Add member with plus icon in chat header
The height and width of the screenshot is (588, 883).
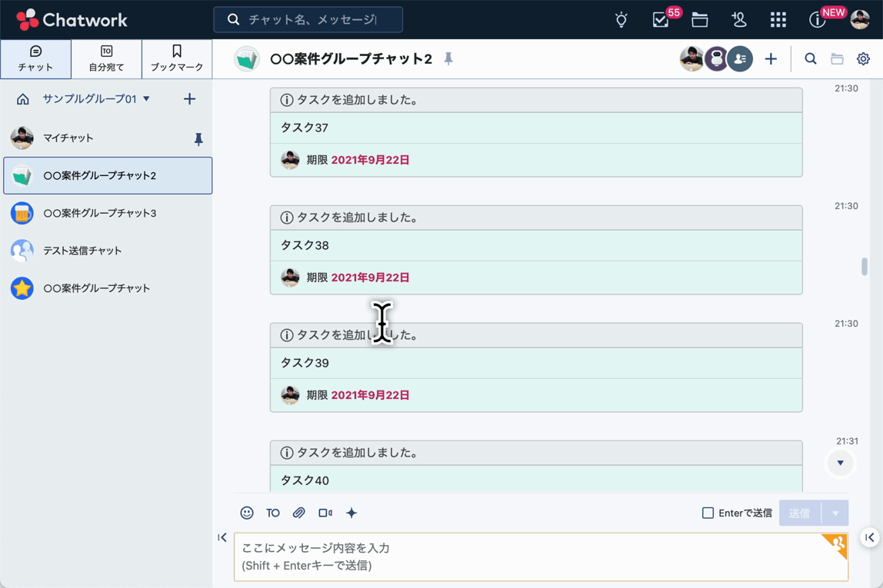click(771, 58)
